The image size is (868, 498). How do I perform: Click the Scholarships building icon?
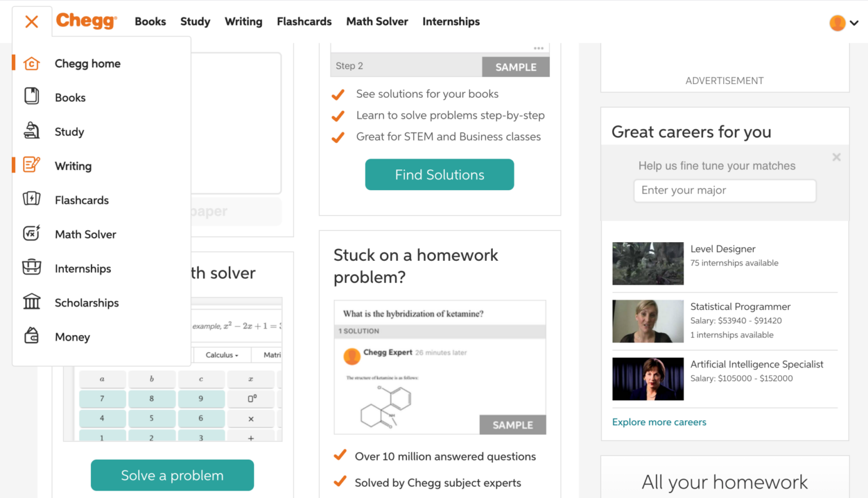click(x=31, y=302)
